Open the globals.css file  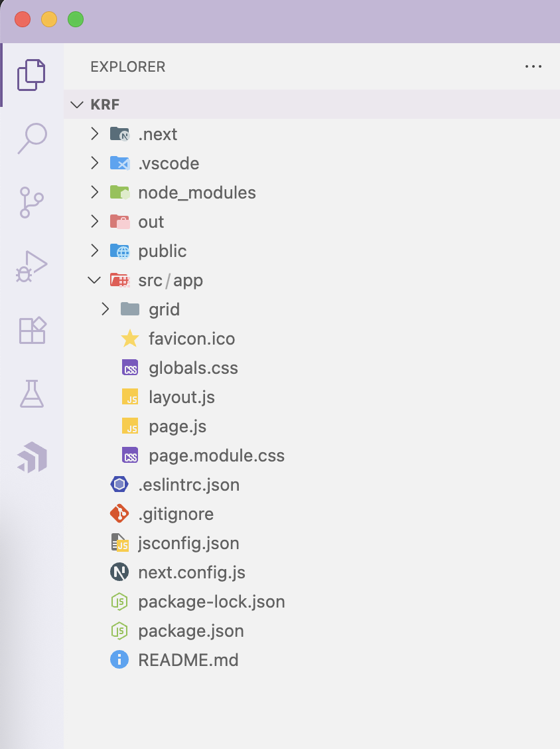(193, 368)
